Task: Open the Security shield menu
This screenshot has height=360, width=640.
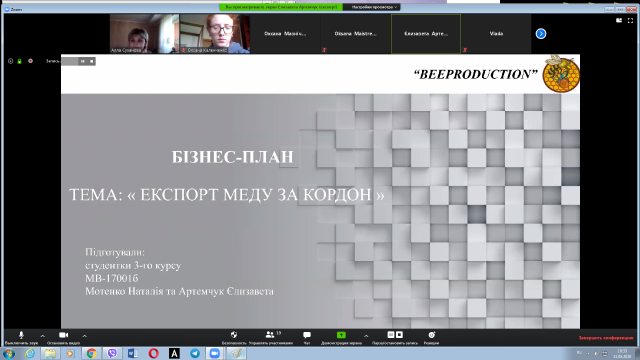Action: (x=234, y=338)
